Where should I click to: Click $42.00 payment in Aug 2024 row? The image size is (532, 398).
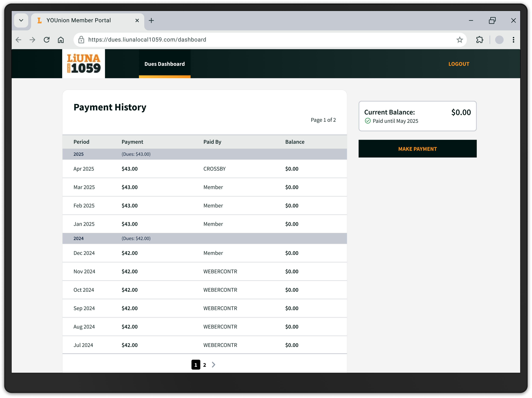click(x=129, y=327)
